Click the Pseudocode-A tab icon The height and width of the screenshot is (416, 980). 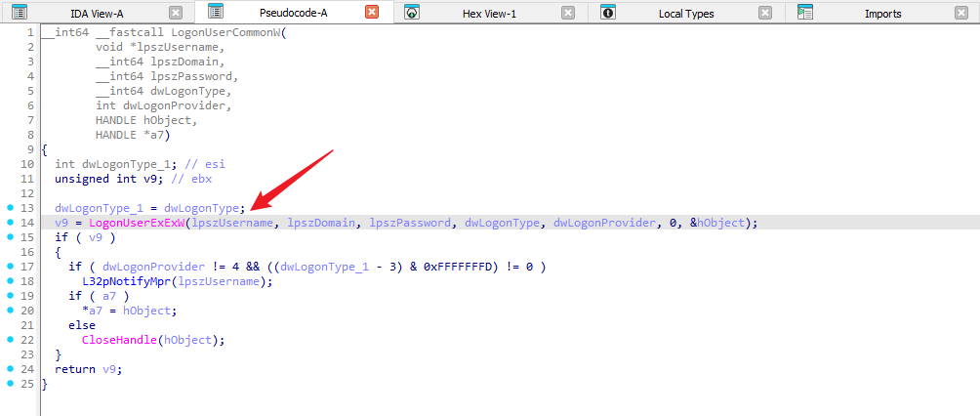pyautogui.click(x=216, y=13)
